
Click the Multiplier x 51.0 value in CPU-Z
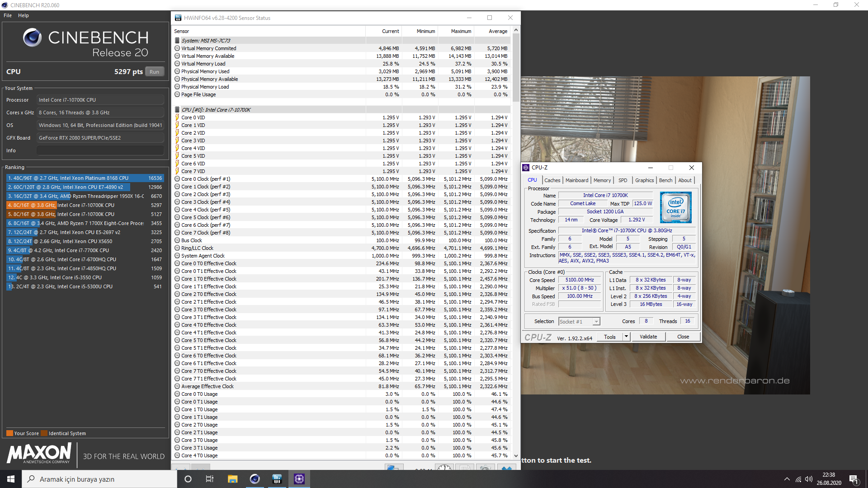pos(580,288)
